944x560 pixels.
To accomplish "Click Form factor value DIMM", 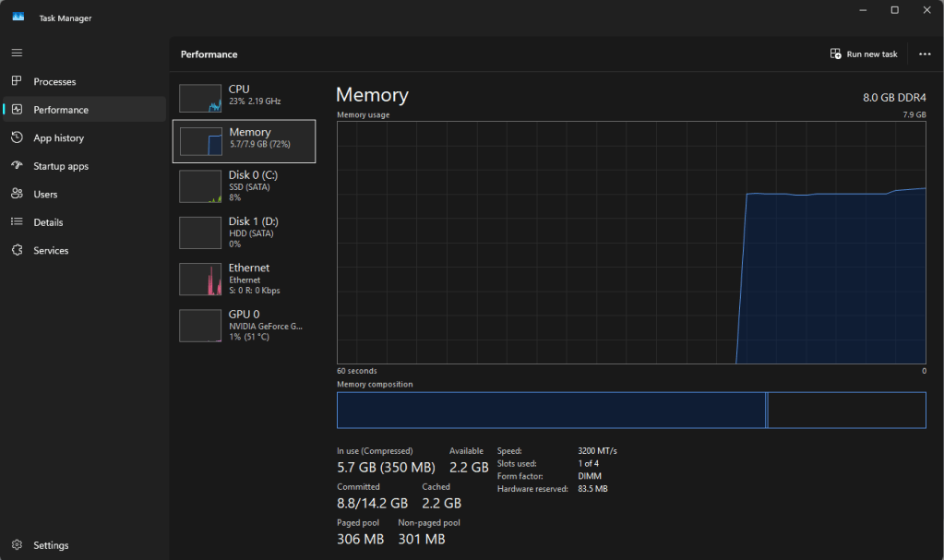I will pyautogui.click(x=590, y=476).
